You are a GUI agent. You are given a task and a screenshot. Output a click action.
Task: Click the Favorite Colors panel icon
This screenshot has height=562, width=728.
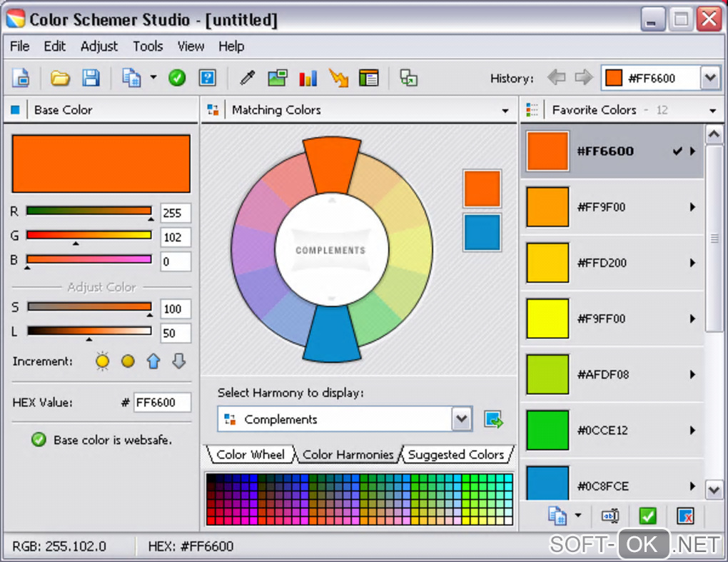coord(532,110)
